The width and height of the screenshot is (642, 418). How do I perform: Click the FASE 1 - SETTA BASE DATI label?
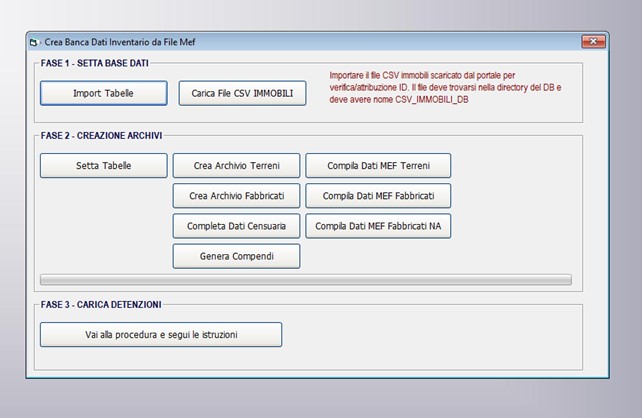[95, 63]
